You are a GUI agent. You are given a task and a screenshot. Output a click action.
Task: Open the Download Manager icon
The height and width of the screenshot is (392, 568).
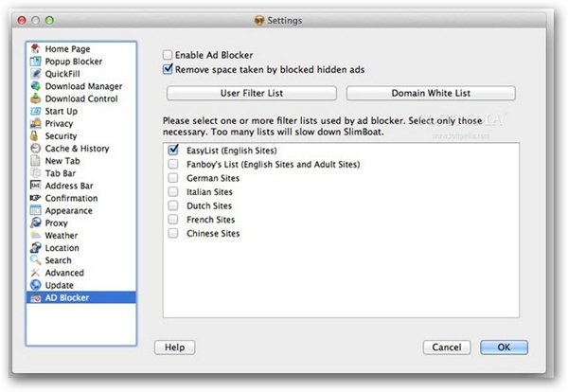point(36,86)
